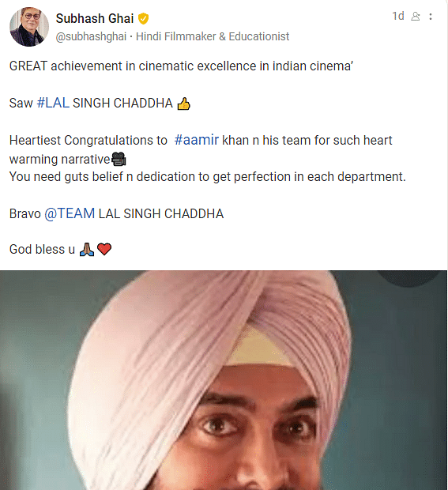Click the yellow verified badge beside the name
448x490 pixels.
tap(143, 19)
